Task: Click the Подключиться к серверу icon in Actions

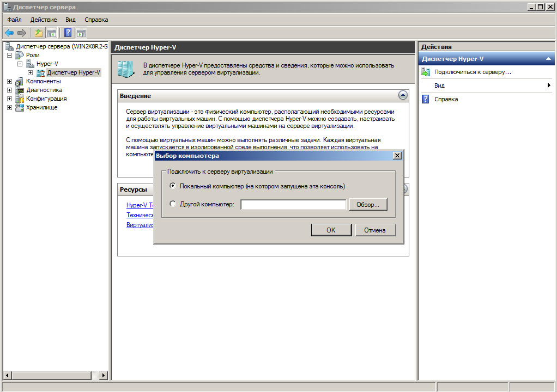Action: 426,72
